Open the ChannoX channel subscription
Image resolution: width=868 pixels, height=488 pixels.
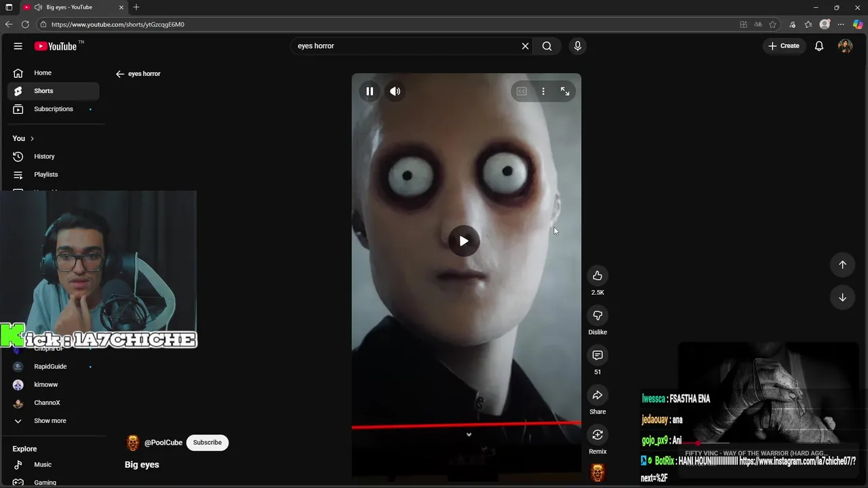[54, 403]
